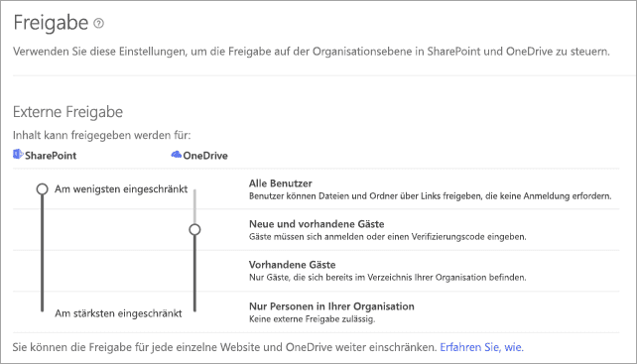Click the OneDrive slider handle
This screenshot has width=637, height=364.
tap(195, 229)
